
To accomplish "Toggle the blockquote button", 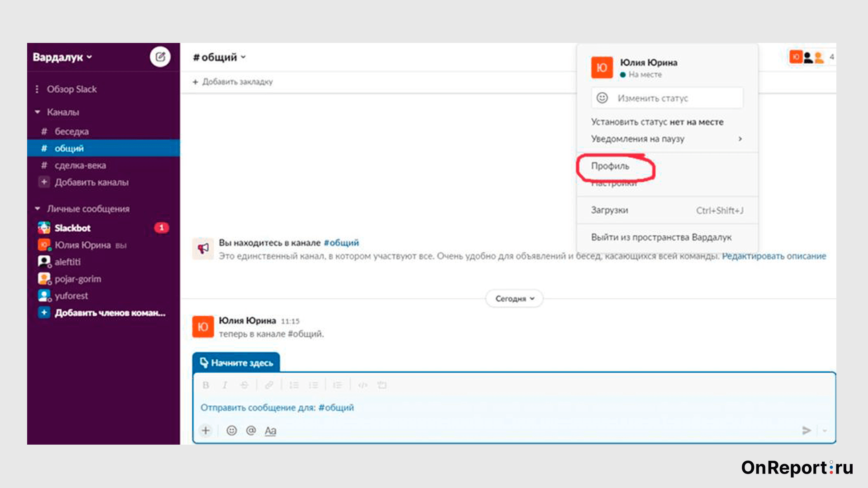I will click(337, 385).
